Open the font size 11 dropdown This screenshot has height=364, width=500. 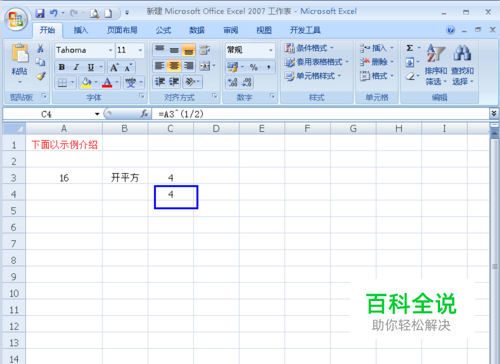coord(140,50)
